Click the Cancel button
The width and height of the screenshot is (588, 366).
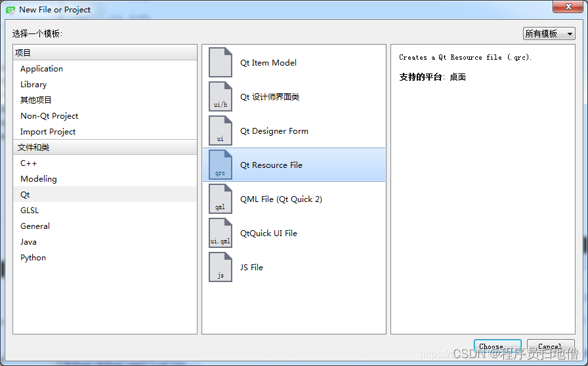click(551, 346)
